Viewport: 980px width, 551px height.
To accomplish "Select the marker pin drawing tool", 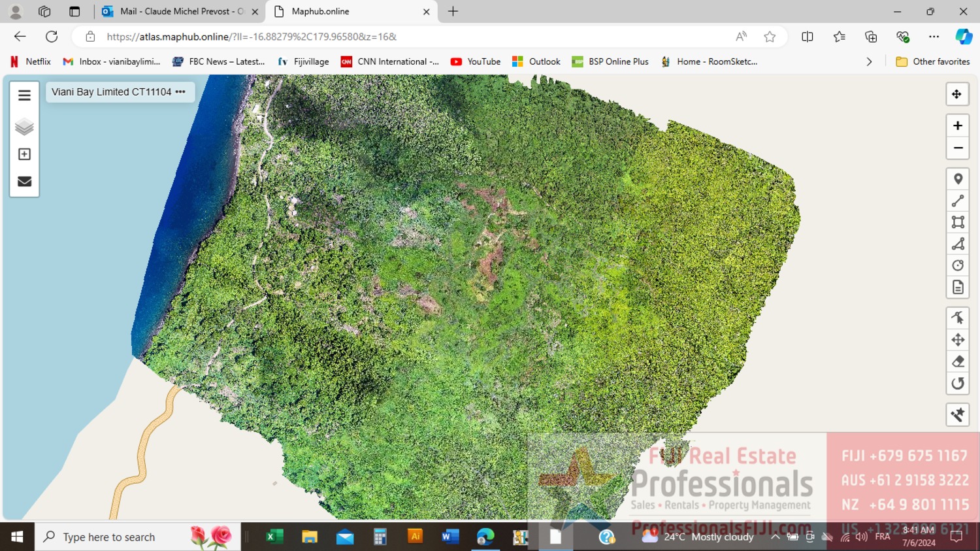I will tap(958, 179).
